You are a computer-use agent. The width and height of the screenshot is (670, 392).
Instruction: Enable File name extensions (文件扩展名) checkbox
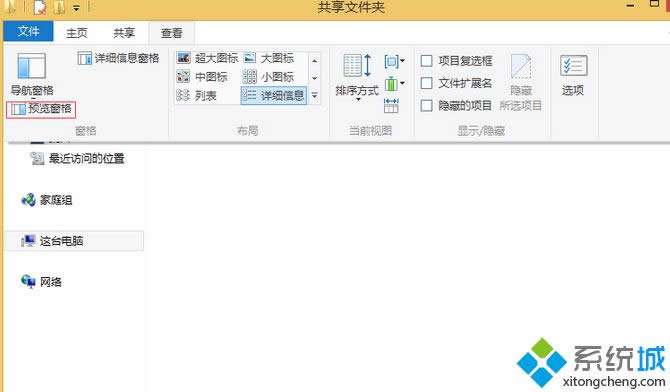[x=456, y=83]
